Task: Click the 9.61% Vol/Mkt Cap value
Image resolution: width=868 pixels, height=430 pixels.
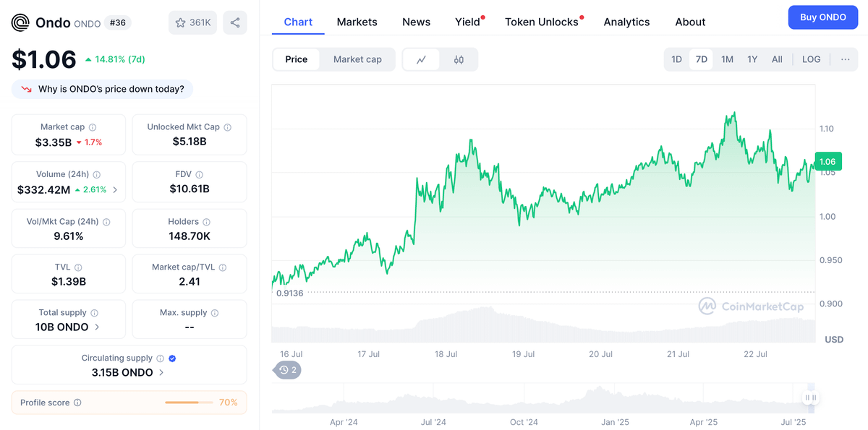Action: click(x=69, y=236)
